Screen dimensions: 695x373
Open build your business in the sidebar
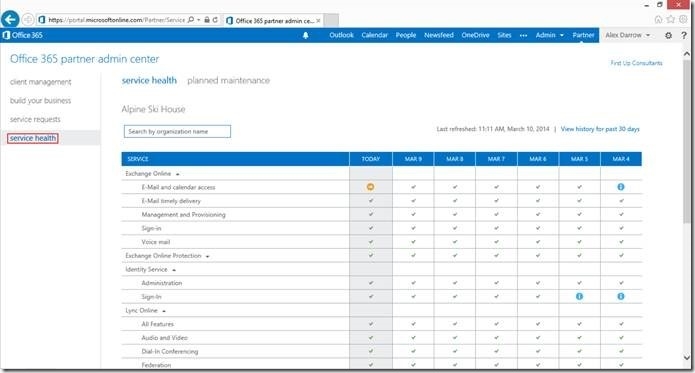(40, 101)
